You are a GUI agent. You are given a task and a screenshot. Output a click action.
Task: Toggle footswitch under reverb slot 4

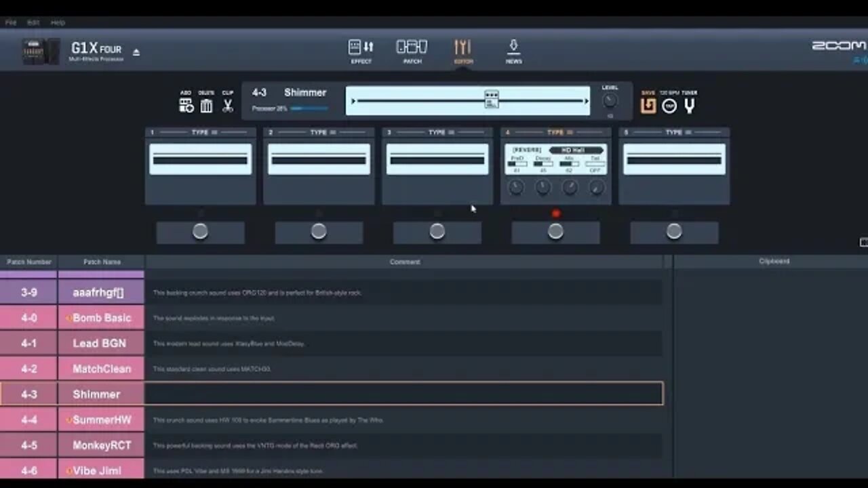(555, 232)
